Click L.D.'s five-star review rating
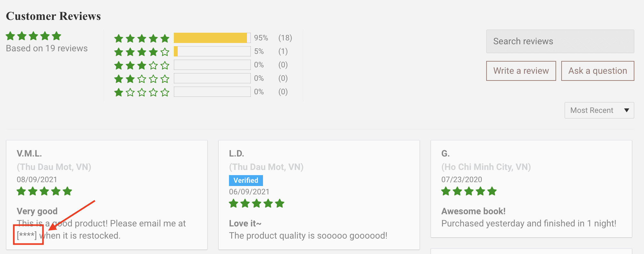This screenshot has height=254, width=644. (x=257, y=203)
